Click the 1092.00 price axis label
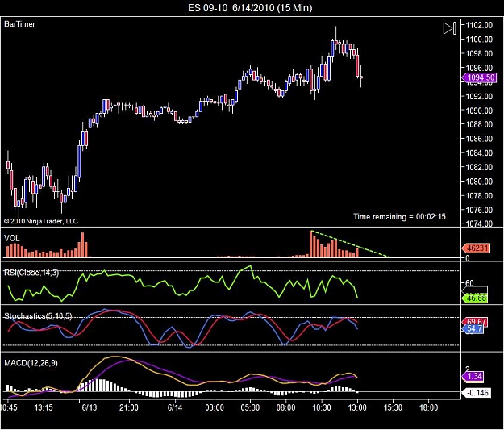This screenshot has width=504, height=430. click(x=479, y=96)
